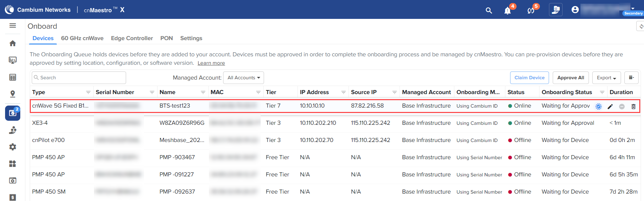Switch to the 60 GHz cnWave tab
644x201 pixels.
82,38
